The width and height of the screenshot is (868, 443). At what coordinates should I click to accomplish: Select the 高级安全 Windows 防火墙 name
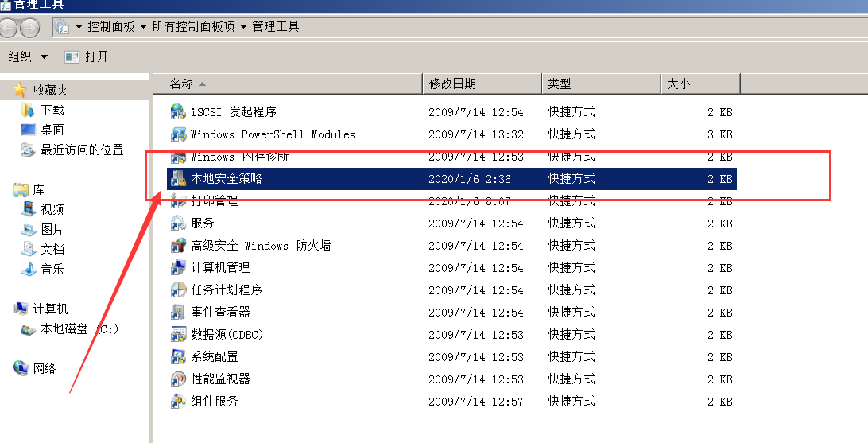click(261, 245)
